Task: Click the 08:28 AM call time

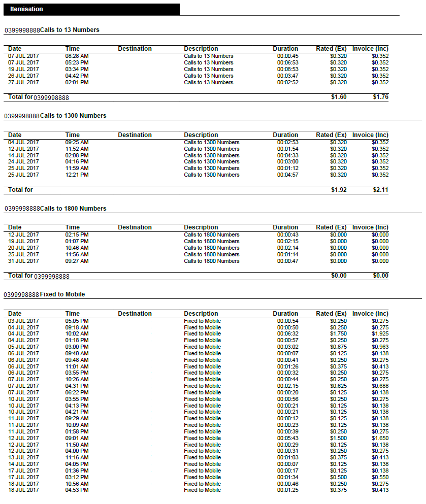Action: pyautogui.click(x=77, y=56)
